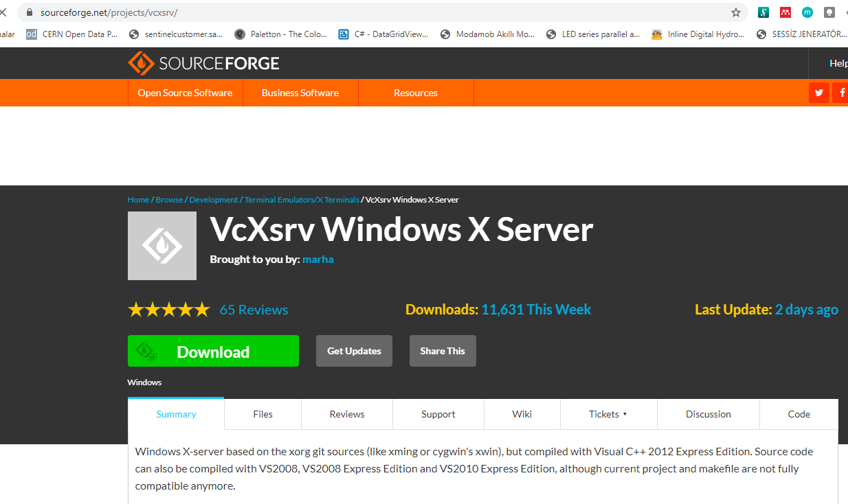The width and height of the screenshot is (848, 504).
Task: Open the C# DataGridView bookmark
Action: [383, 34]
